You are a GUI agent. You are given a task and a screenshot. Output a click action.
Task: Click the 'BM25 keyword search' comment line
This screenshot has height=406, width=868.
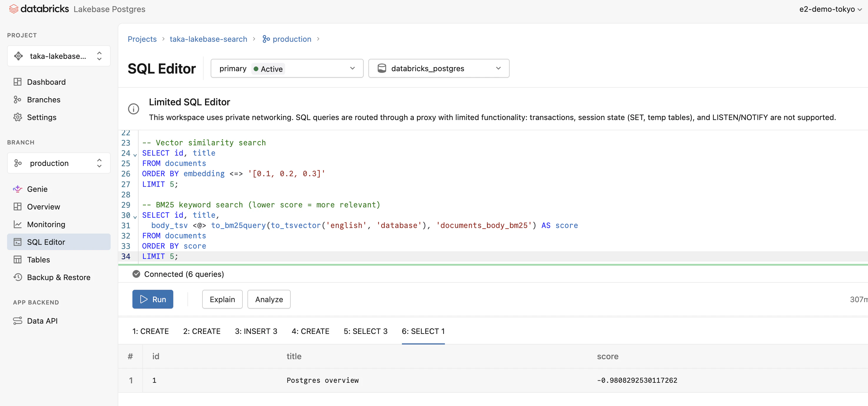click(261, 204)
